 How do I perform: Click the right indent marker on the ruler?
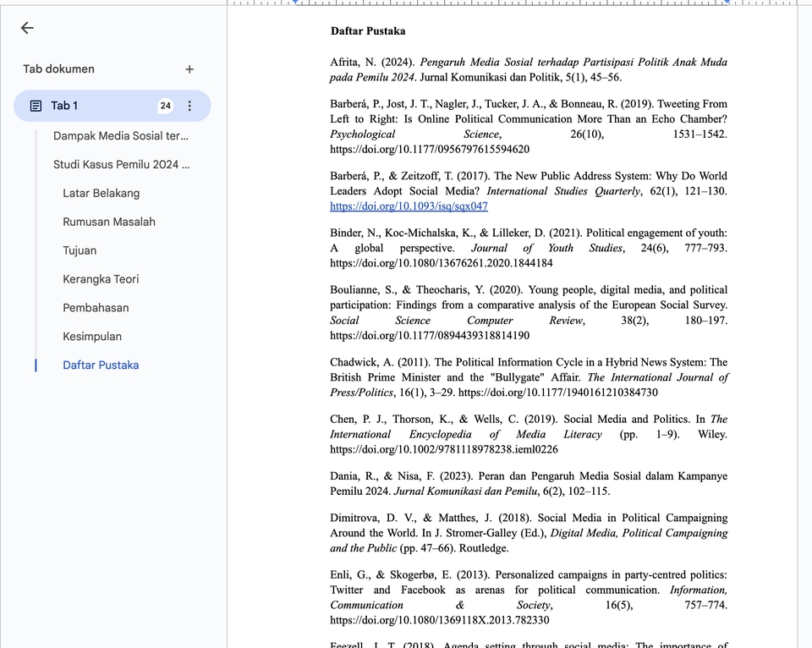click(728, 3)
